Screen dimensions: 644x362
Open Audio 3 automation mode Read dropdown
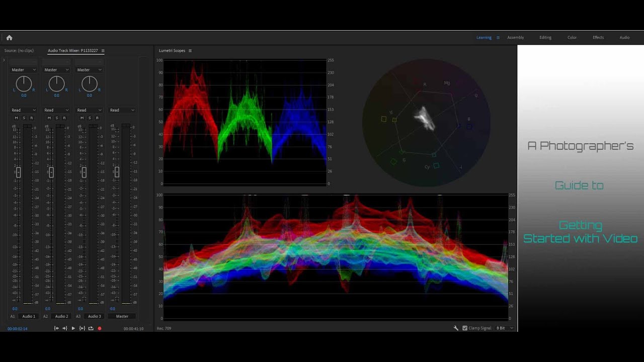[x=89, y=110]
